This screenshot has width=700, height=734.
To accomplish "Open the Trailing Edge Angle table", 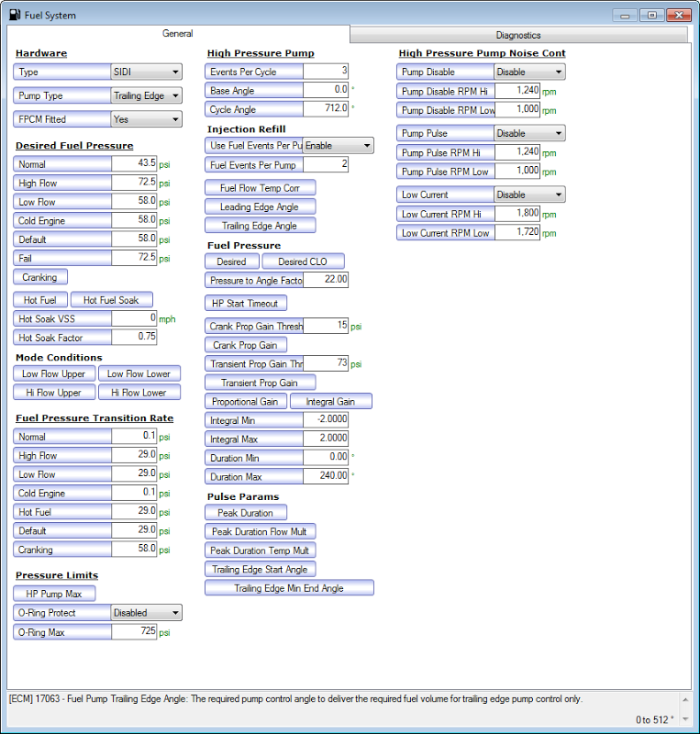I will [259, 226].
